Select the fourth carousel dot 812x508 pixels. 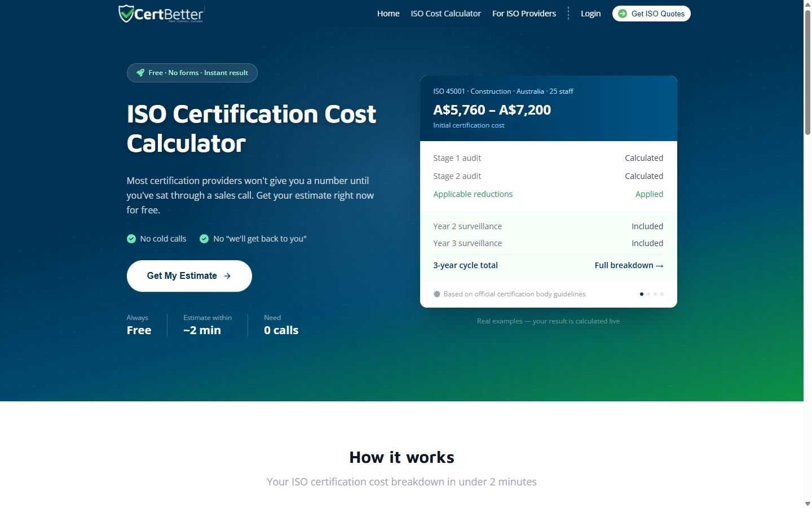[662, 294]
